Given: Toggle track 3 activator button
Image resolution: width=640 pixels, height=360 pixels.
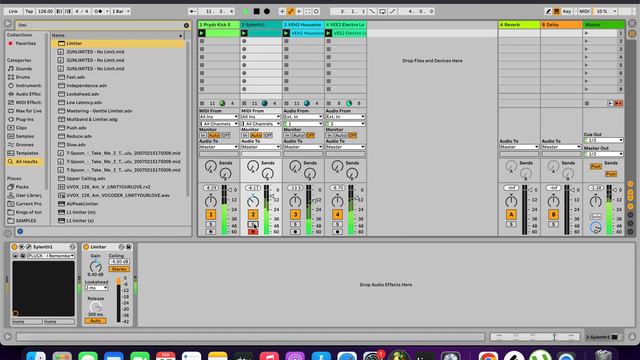Looking at the screenshot, I should 295,215.
